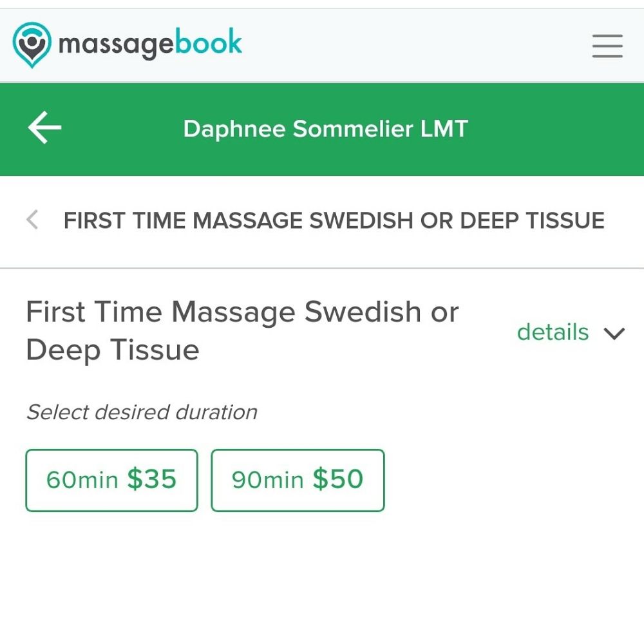Go back using the white arrow
The height and width of the screenshot is (644, 644).
(44, 128)
